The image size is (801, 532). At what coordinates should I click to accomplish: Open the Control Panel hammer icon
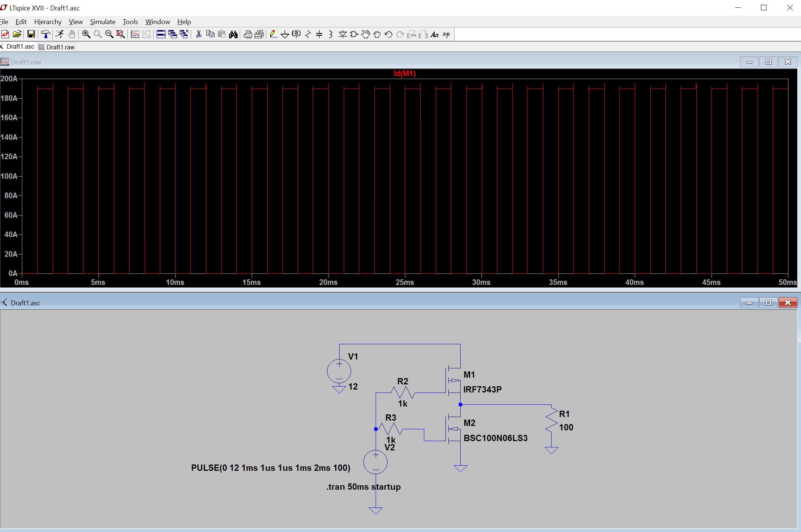[x=46, y=35]
